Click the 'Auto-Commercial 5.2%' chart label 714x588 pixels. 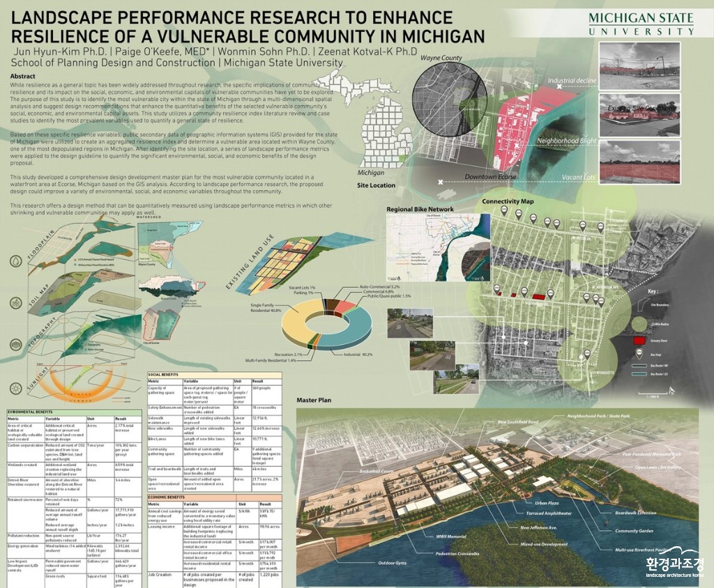pyautogui.click(x=379, y=287)
